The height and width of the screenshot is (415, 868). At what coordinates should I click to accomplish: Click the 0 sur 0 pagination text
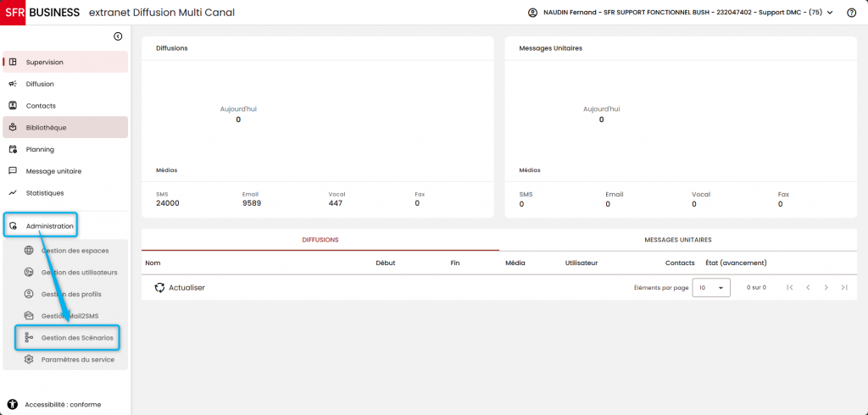[756, 288]
